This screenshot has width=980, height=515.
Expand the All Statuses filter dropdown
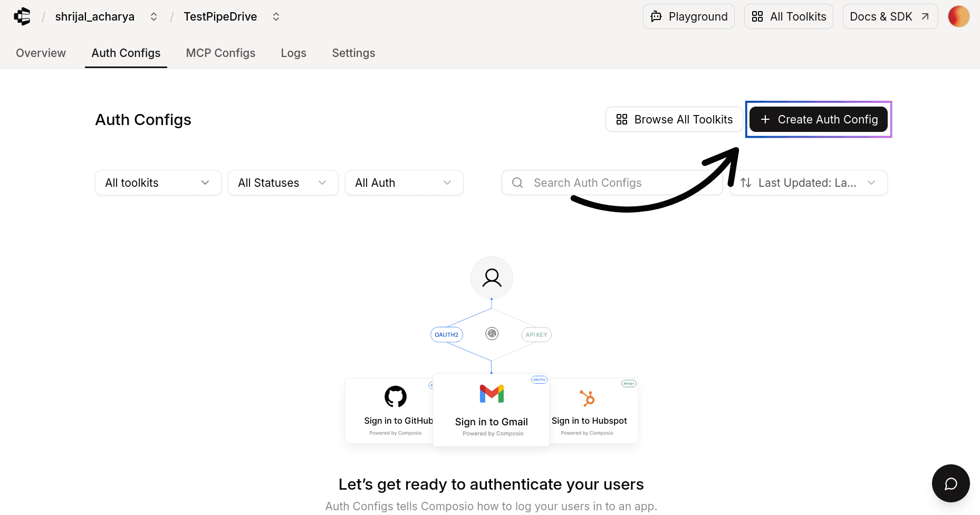click(x=283, y=183)
